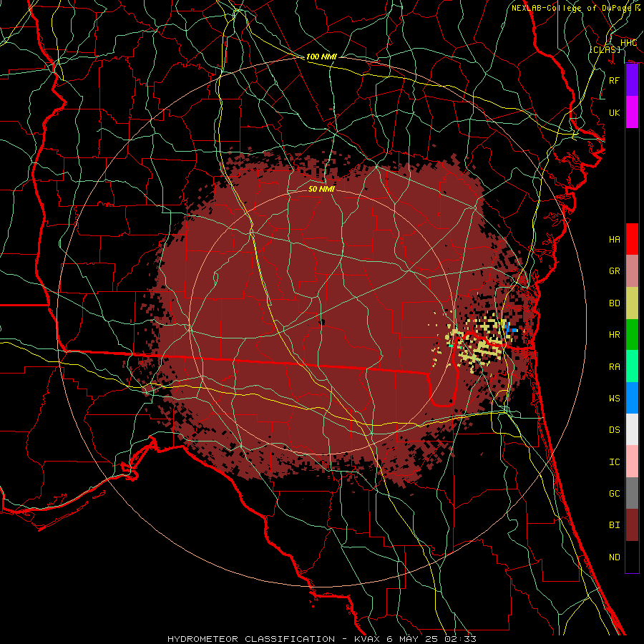
Task: Click the NEXLAB-College of DuPage credit text
Action: tap(573, 8)
